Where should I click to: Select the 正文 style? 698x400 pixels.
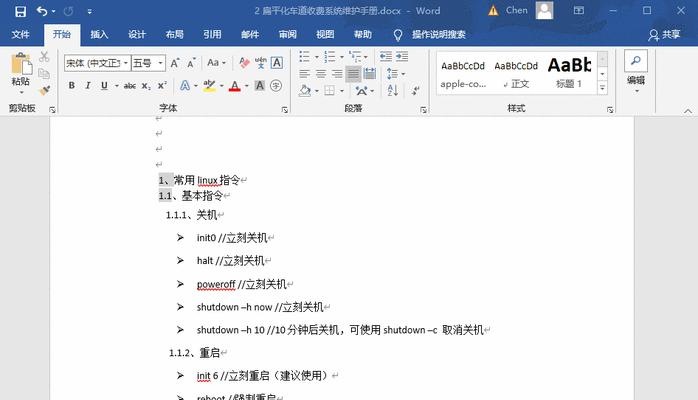tap(516, 73)
